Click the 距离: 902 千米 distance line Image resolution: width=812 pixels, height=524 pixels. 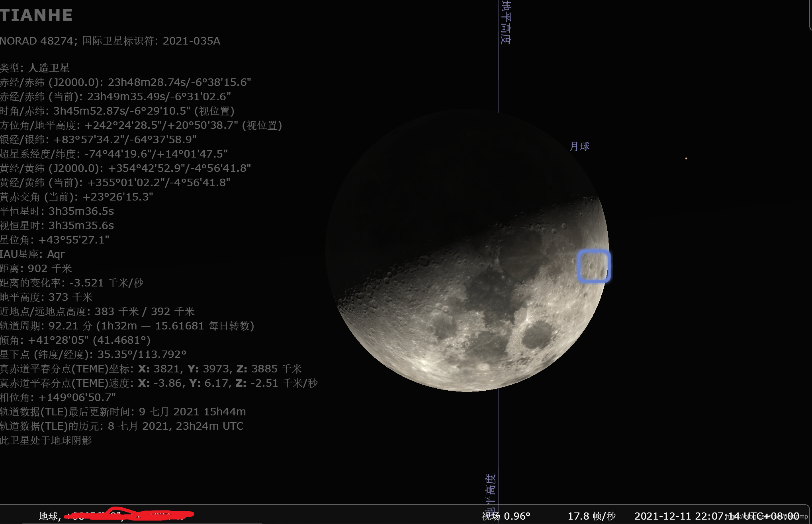36,269
